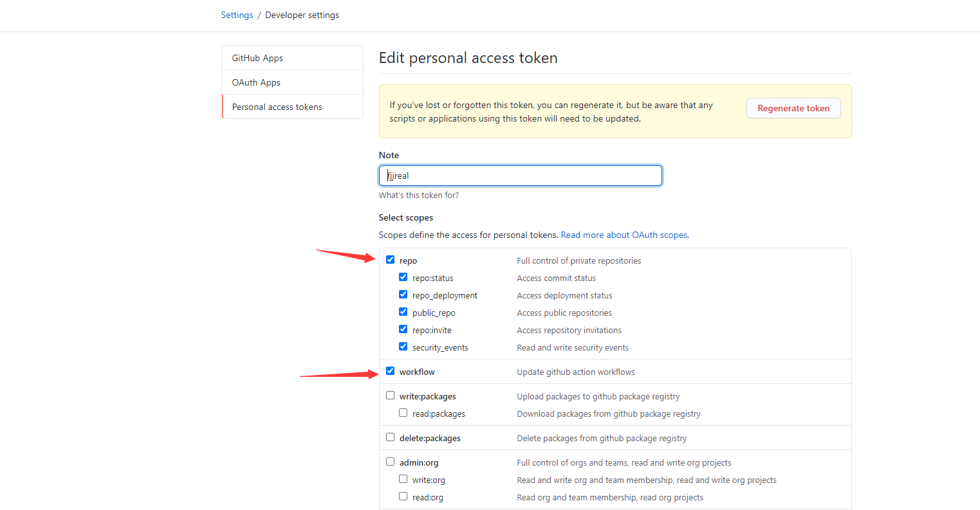Disable the security_events scope
Screen dimensions: 980x510
403,346
